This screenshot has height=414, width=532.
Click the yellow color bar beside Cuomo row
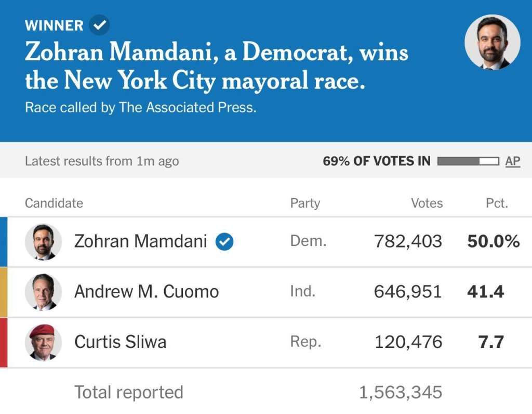tap(4, 292)
